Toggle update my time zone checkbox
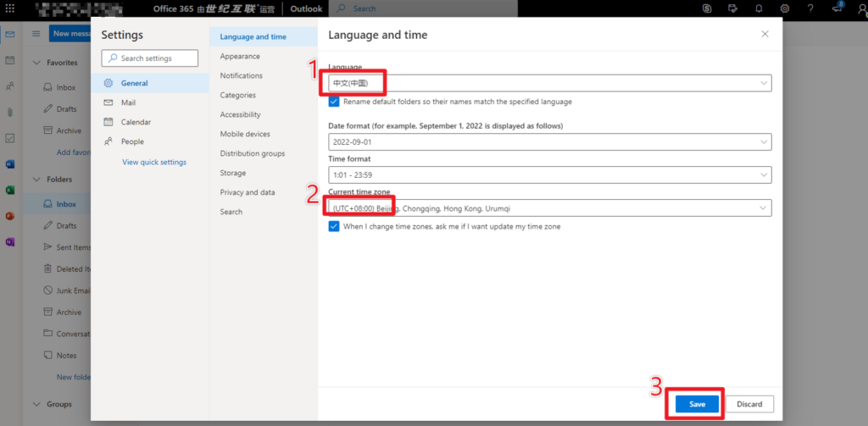868x426 pixels. [334, 226]
